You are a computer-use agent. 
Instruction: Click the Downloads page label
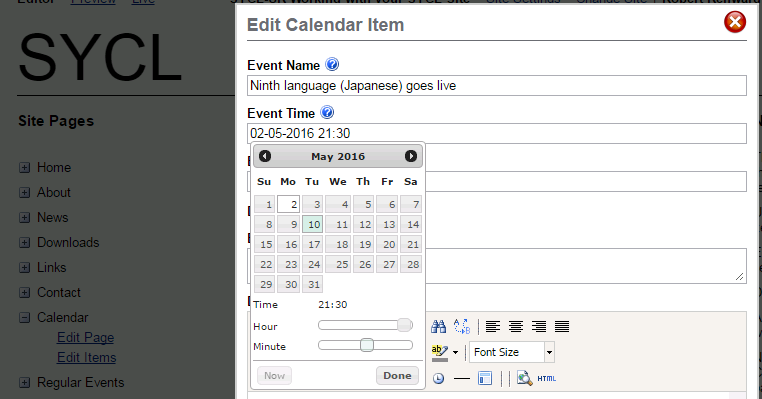[x=68, y=242]
